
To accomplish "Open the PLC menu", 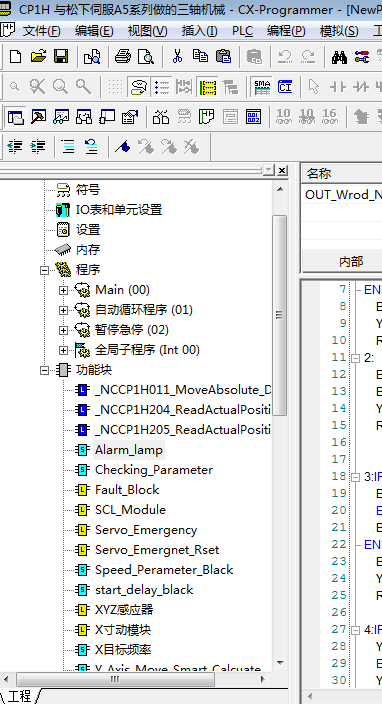I will (242, 31).
